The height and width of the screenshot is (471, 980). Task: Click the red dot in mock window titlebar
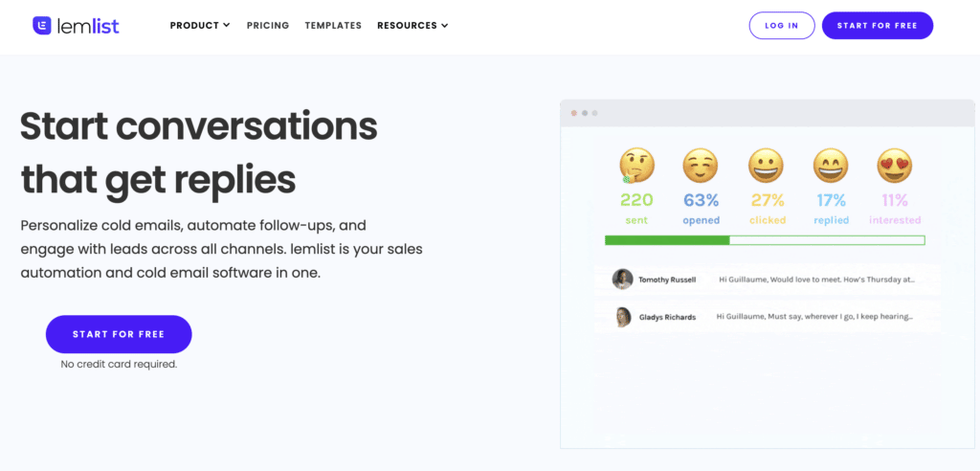point(574,113)
